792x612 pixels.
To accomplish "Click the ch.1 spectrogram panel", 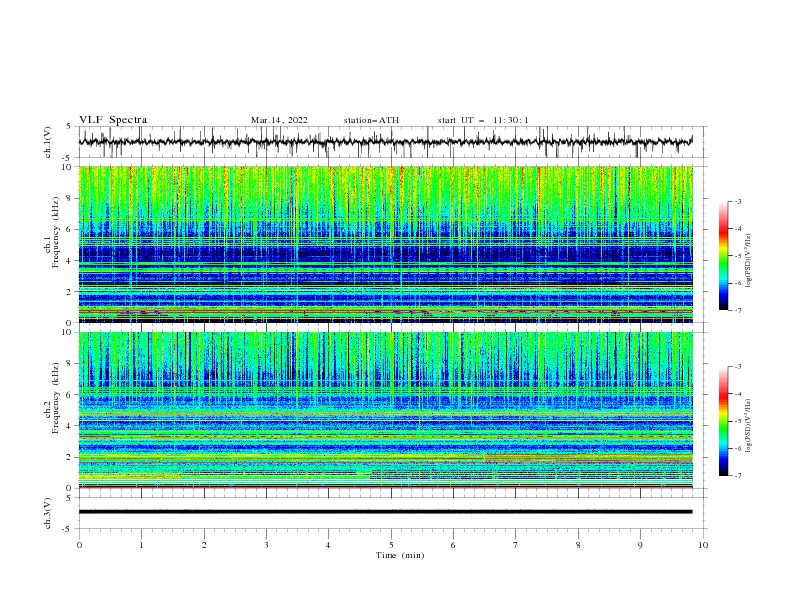I will [x=385, y=244].
